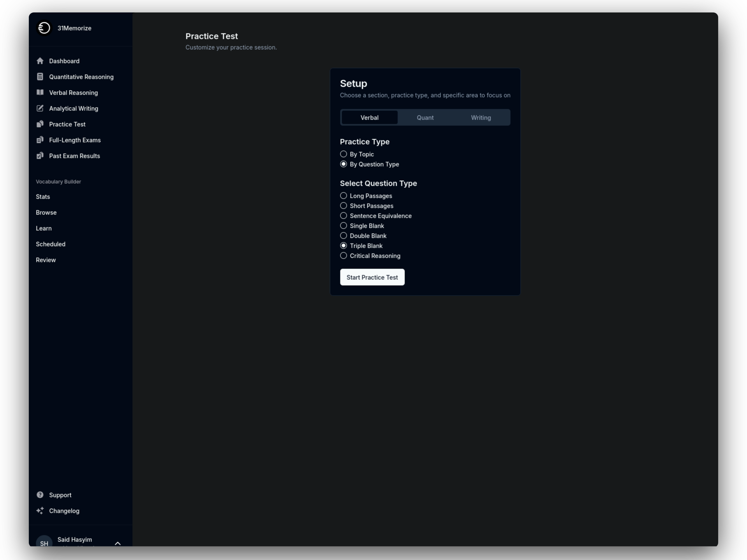
Task: Select the Critical Reasoning radio option
Action: (x=344, y=255)
